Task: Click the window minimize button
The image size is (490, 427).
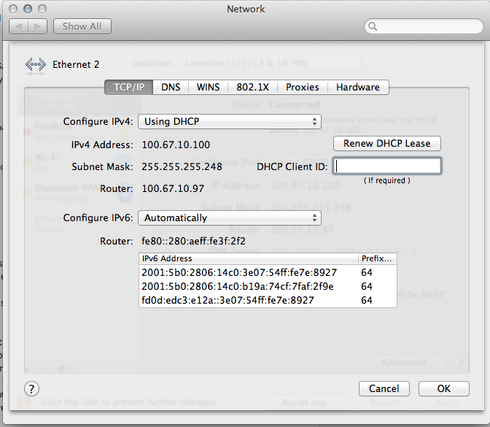Action: click(x=28, y=9)
